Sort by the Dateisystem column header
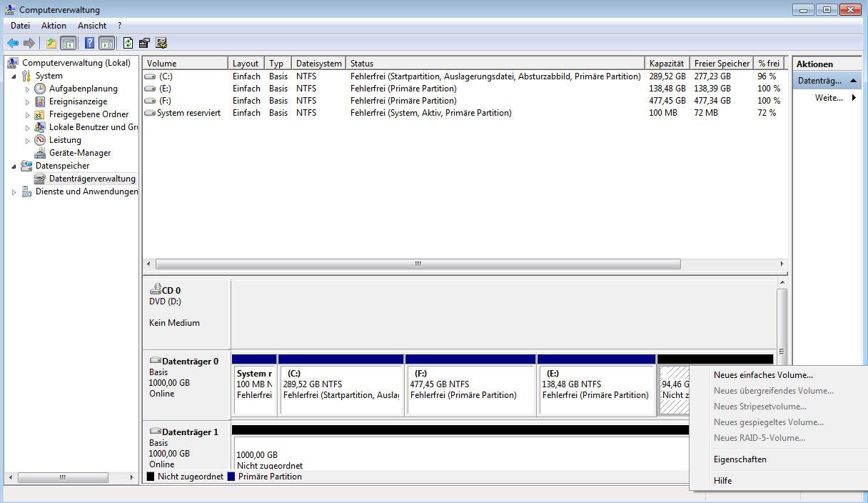 tap(318, 64)
